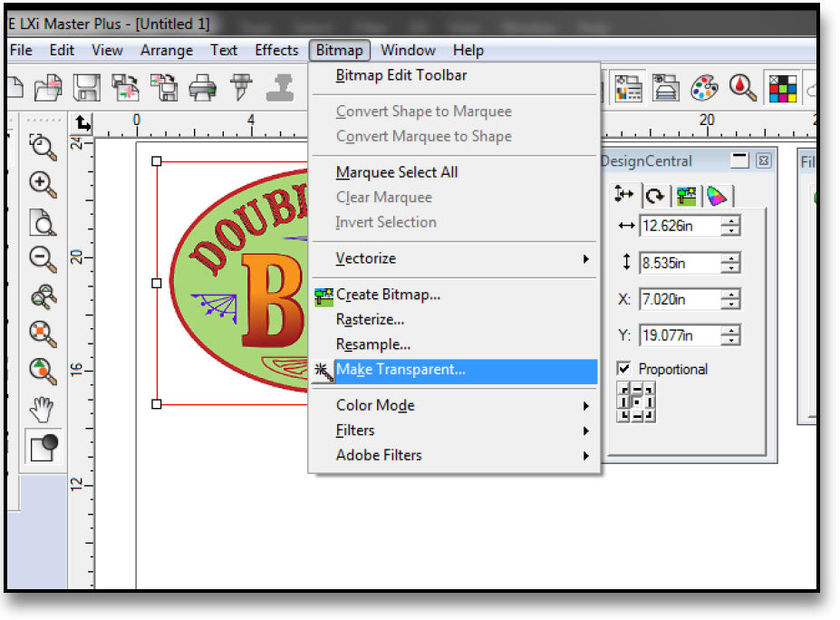Open the Window menu
Screen dimensions: 840x620
click(x=408, y=51)
